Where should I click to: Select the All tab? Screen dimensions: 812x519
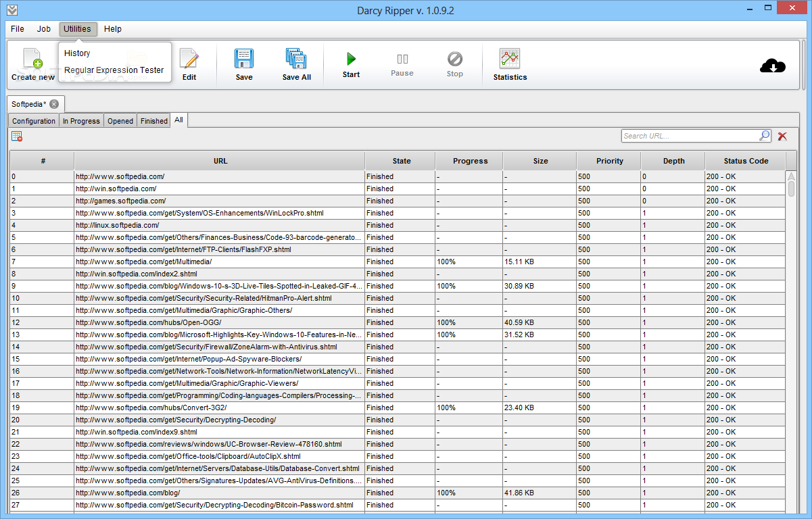[x=178, y=120]
